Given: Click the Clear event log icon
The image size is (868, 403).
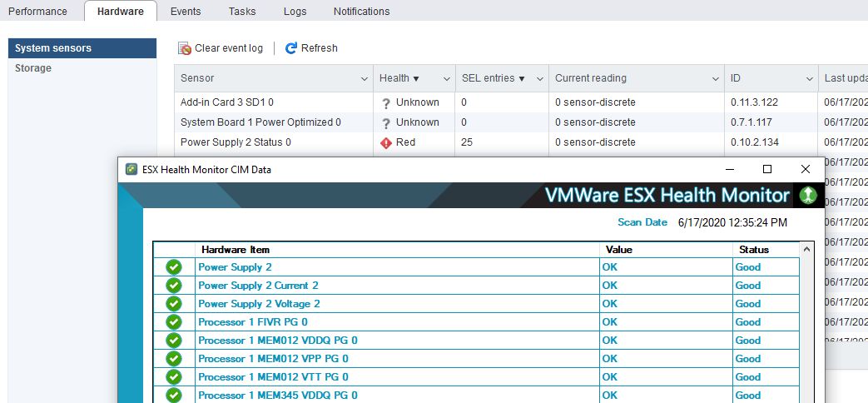Looking at the screenshot, I should click(x=185, y=49).
